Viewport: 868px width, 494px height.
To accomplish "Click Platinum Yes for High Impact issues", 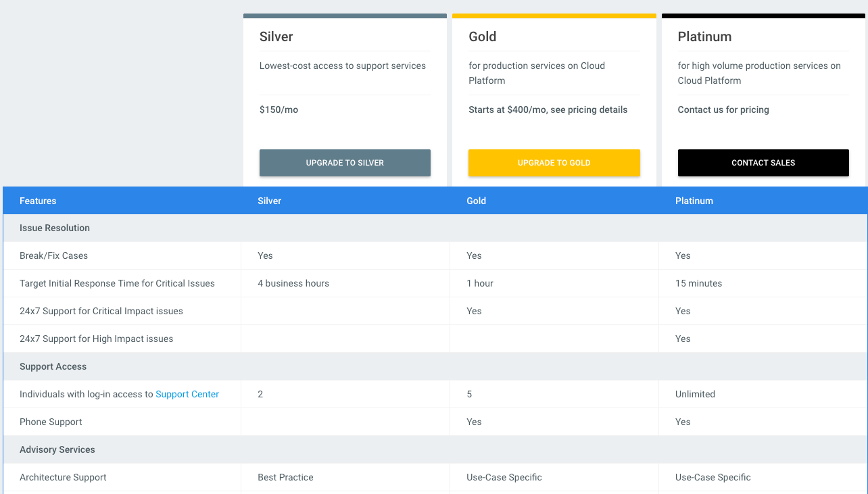I will 683,339.
